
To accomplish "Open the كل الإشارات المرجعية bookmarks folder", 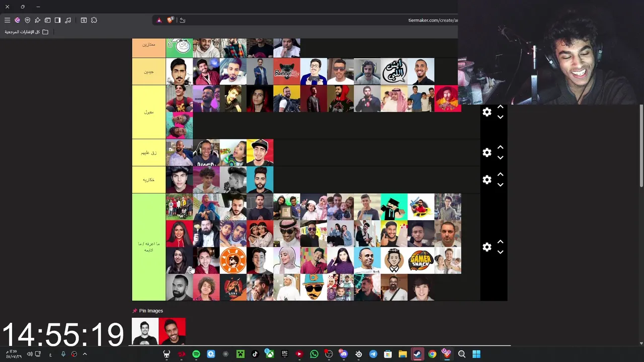I will point(27,32).
